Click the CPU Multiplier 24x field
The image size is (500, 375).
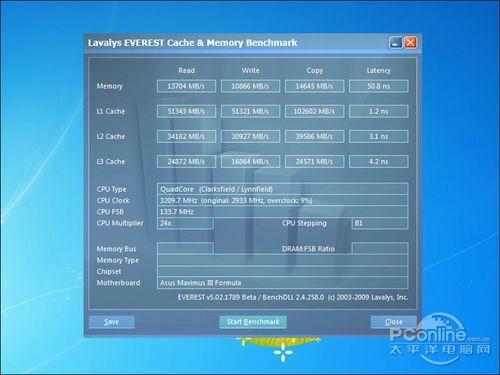coord(185,223)
